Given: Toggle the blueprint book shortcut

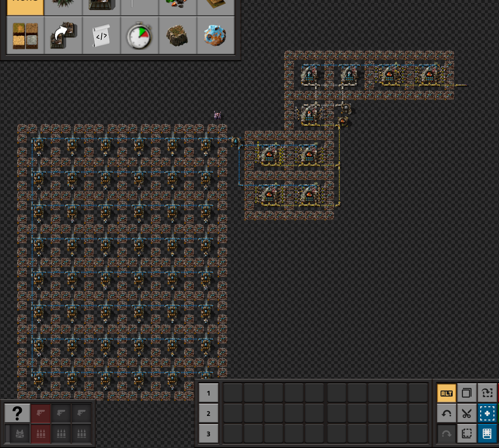Looking at the screenshot, I should point(487,433).
